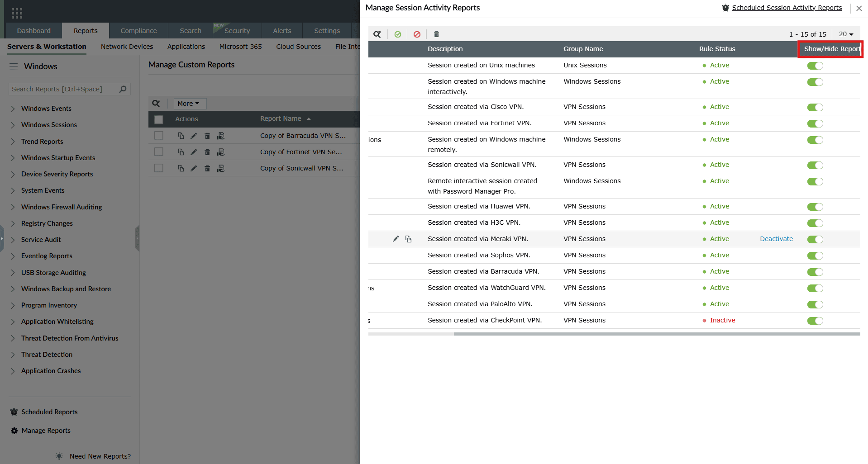Expand the Windows Events tree node
The image size is (868, 464).
[13, 109]
